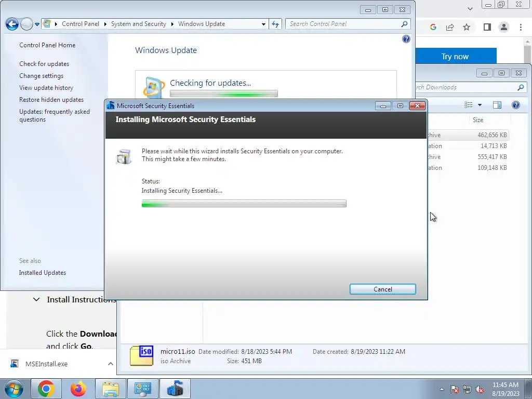Open recent pages dropdown next to Forward arrow
This screenshot has height=399, width=532.
pos(37,24)
